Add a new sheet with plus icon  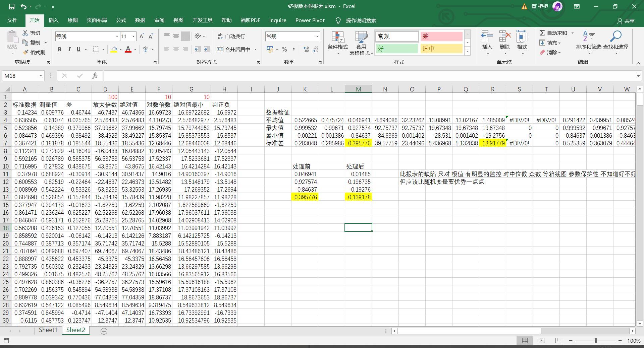104,331
